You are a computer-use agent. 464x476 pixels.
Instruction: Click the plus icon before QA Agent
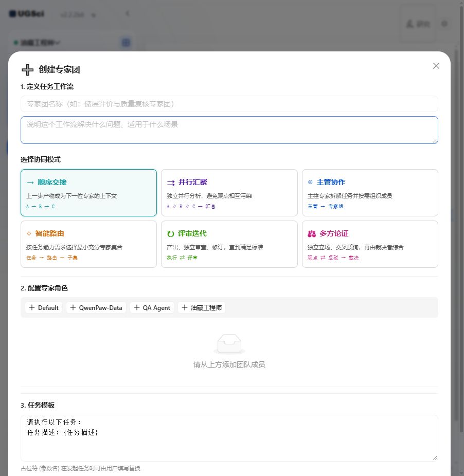click(137, 307)
